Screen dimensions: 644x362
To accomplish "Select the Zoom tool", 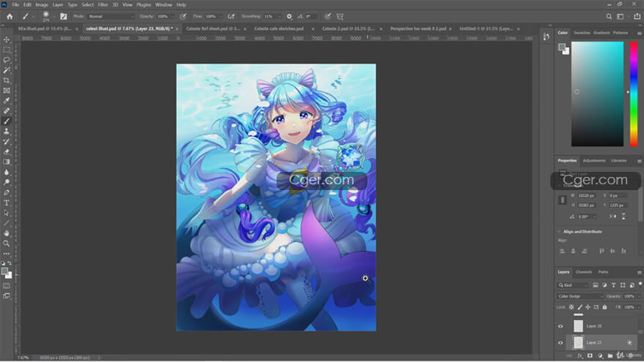I will click(x=7, y=244).
